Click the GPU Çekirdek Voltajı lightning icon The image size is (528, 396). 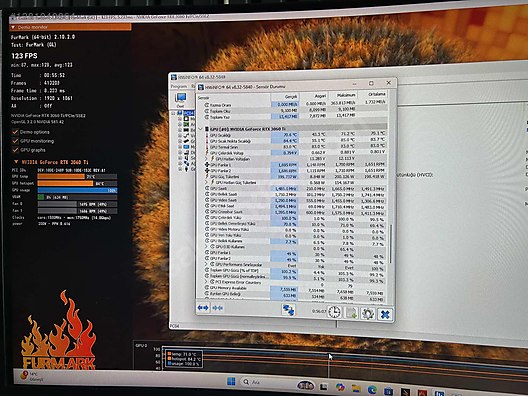pyautogui.click(x=207, y=153)
